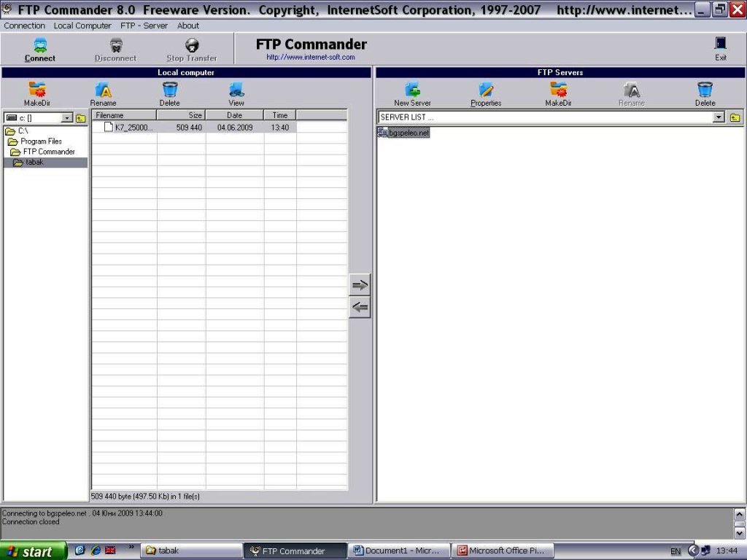Select the C:\ folder in tree
The width and height of the screenshot is (747, 560).
coord(18,131)
